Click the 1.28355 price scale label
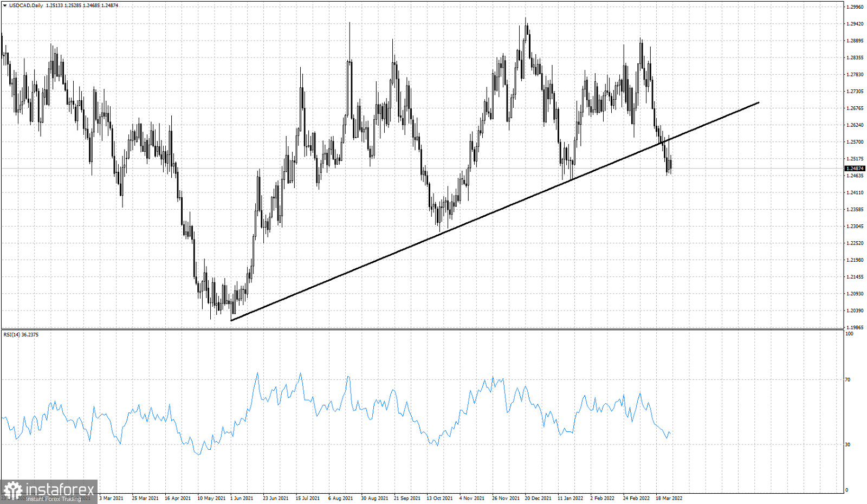This screenshot has width=867, height=504. click(855, 57)
